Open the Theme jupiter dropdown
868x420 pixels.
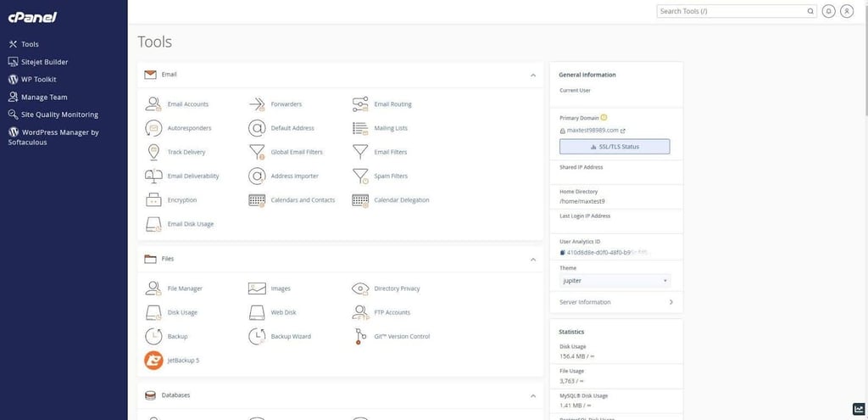click(615, 281)
